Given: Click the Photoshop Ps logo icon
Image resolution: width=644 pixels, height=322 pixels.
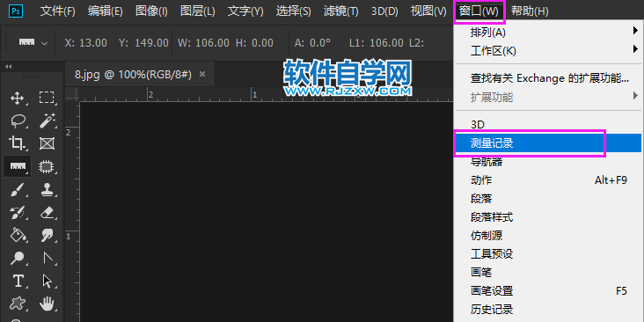Looking at the screenshot, I should click(16, 11).
